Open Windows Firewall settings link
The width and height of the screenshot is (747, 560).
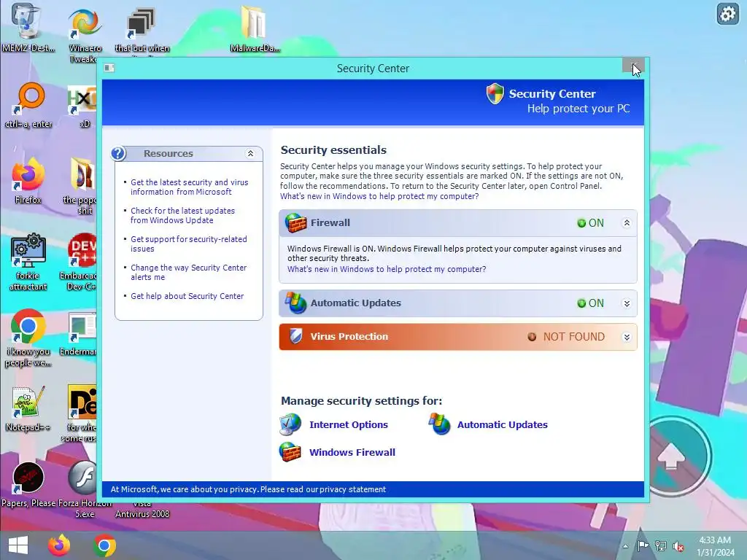[352, 452]
